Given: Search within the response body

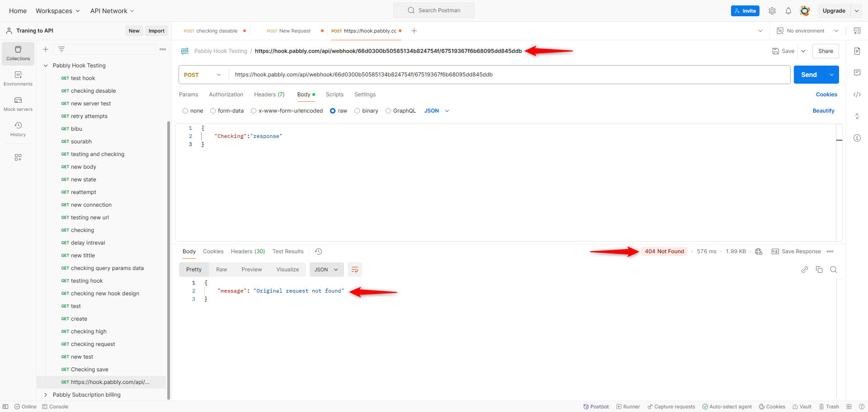Looking at the screenshot, I should tap(834, 270).
